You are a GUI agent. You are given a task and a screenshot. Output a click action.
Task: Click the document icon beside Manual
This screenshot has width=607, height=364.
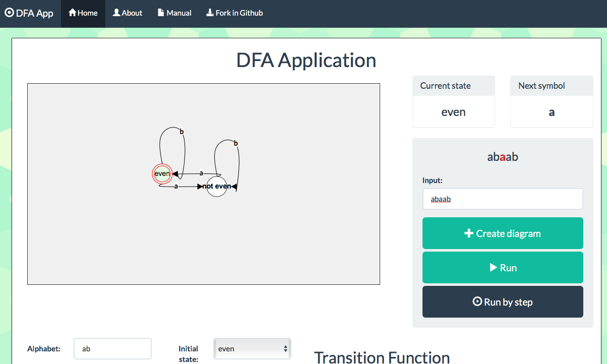pyautogui.click(x=161, y=13)
